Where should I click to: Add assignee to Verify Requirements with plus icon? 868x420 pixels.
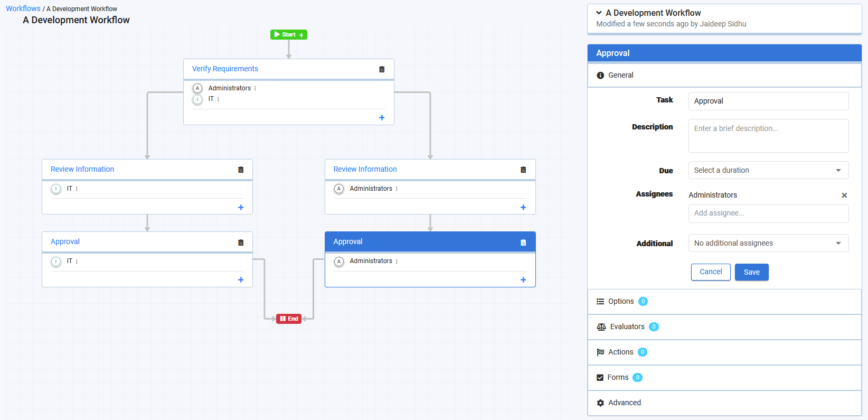382,118
